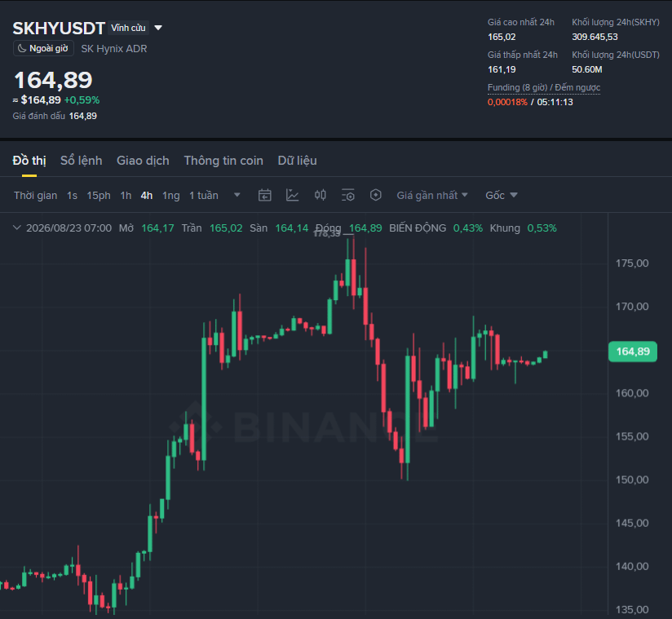Click the Giá đánh dấu label
The width and height of the screenshot is (672, 619).
click(x=39, y=116)
